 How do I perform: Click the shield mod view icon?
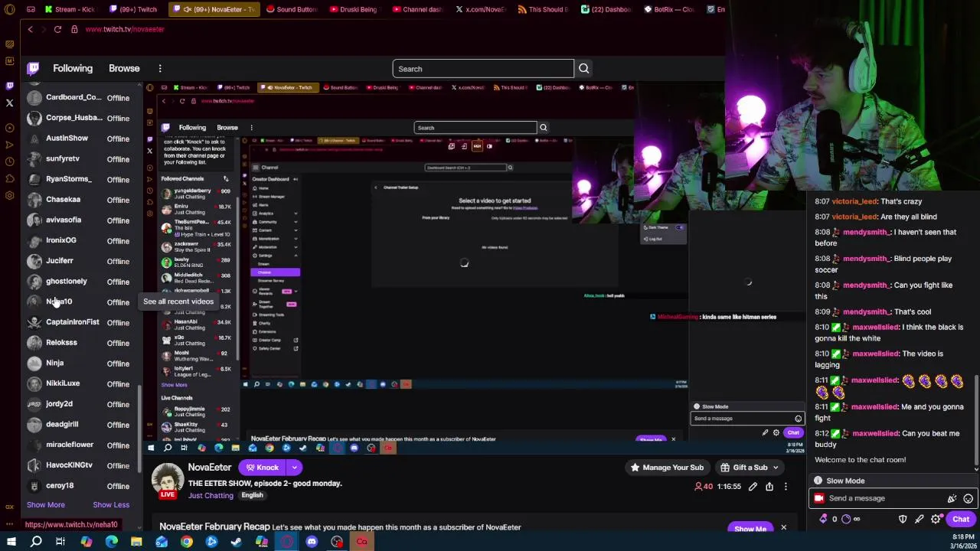pos(903,519)
